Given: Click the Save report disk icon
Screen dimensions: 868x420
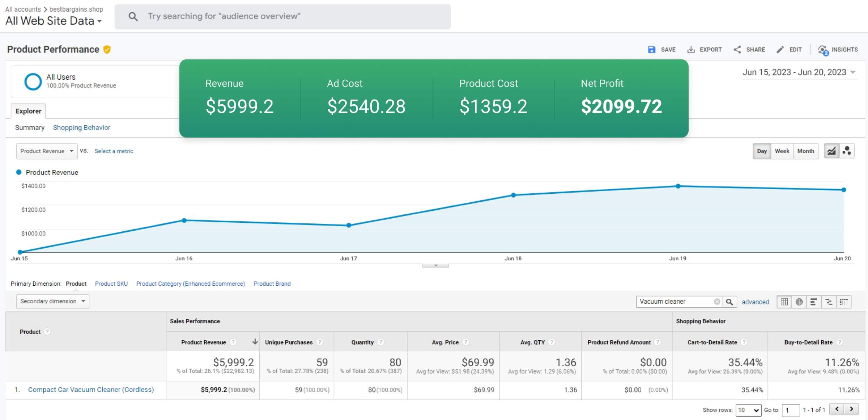Looking at the screenshot, I should (x=651, y=50).
